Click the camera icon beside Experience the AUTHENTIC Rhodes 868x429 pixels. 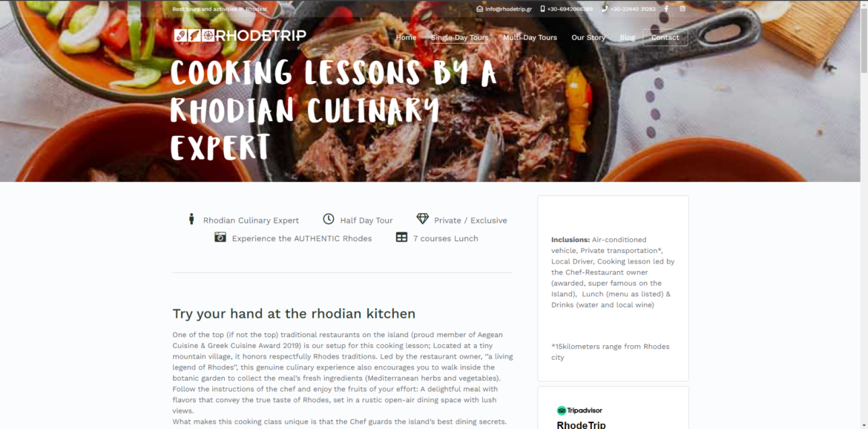[220, 237]
